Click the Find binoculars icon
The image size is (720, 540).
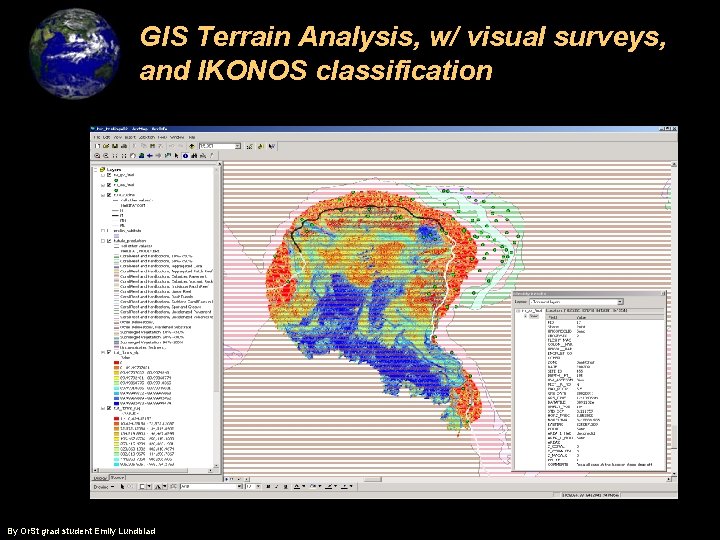[x=194, y=156]
